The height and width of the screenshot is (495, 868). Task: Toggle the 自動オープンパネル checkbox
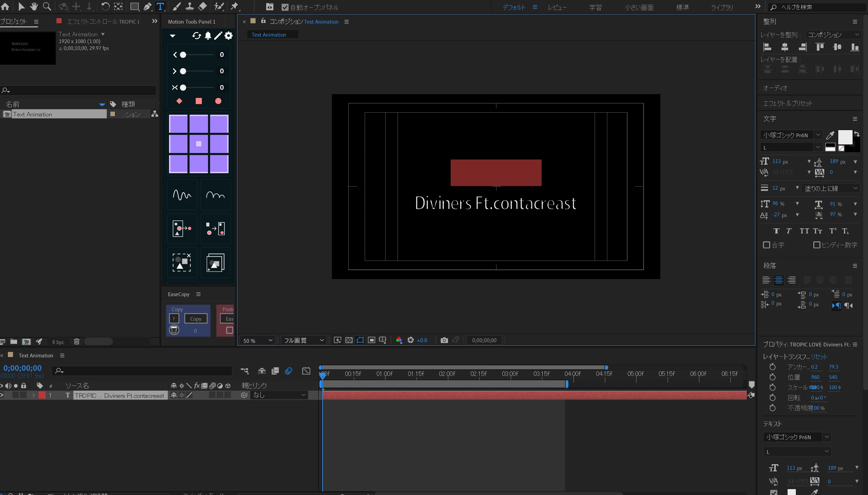[285, 7]
